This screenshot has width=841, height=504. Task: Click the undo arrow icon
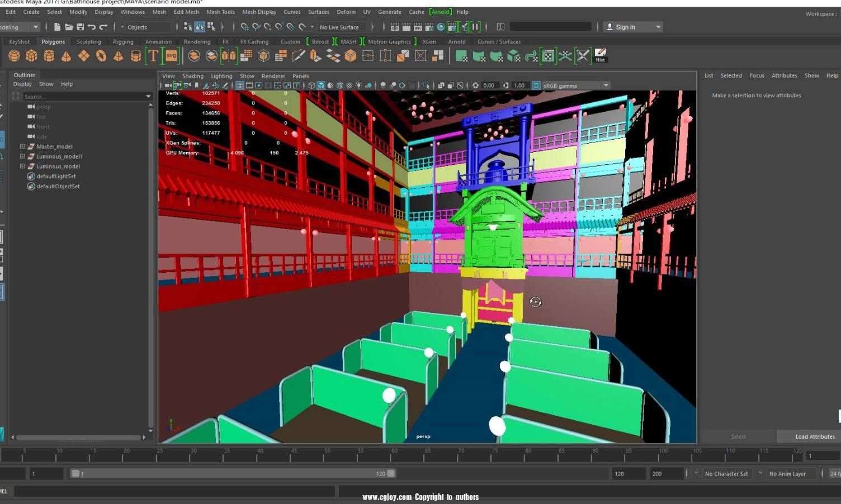coord(92,27)
